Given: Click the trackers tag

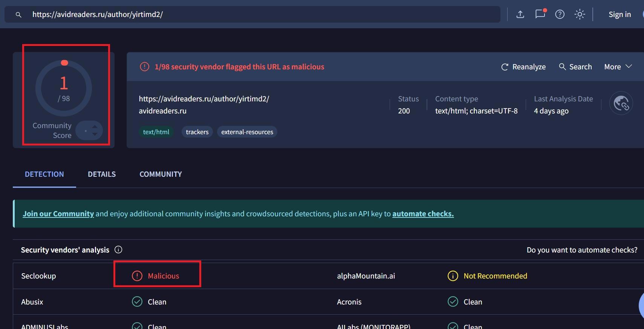Looking at the screenshot, I should (197, 132).
